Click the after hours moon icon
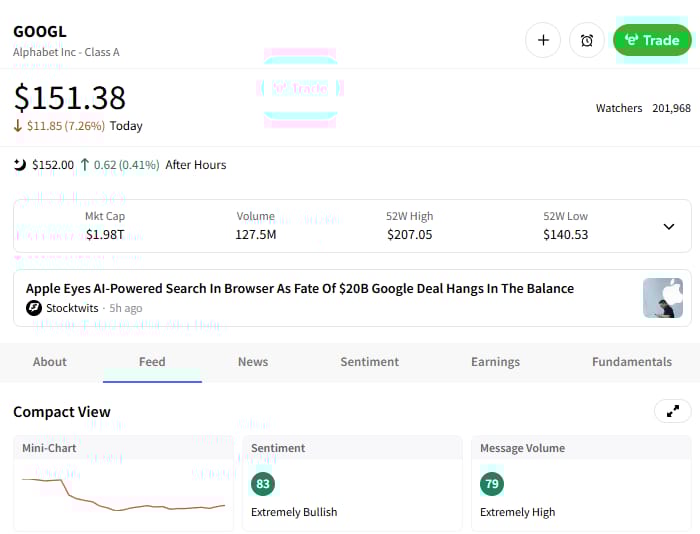700x534 pixels. tap(20, 164)
